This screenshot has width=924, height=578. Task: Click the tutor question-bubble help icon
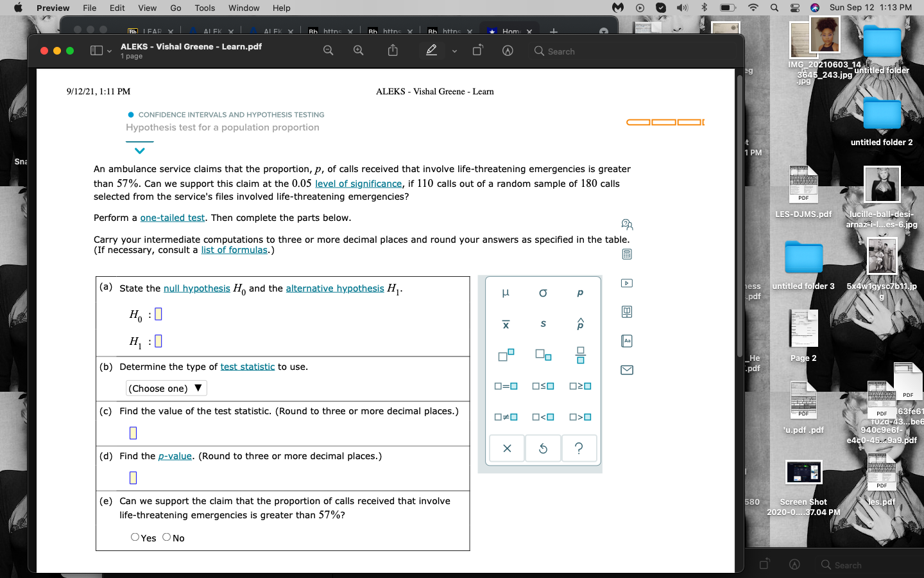coord(626,225)
